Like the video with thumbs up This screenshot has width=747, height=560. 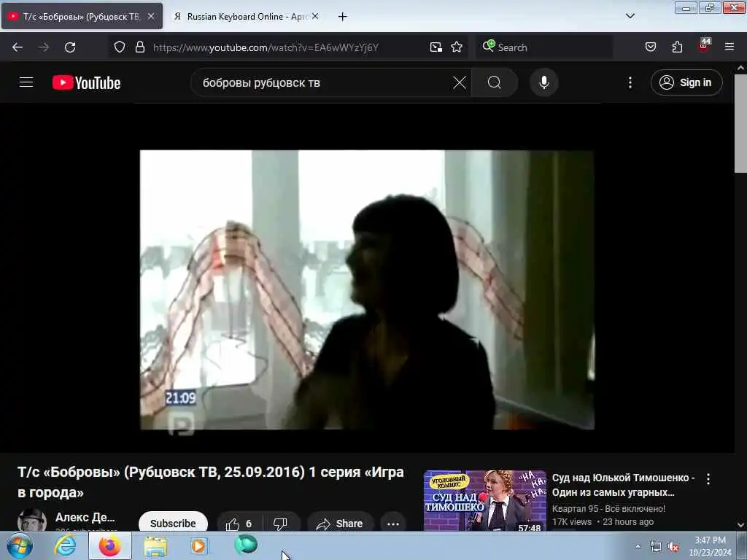[x=239, y=524]
